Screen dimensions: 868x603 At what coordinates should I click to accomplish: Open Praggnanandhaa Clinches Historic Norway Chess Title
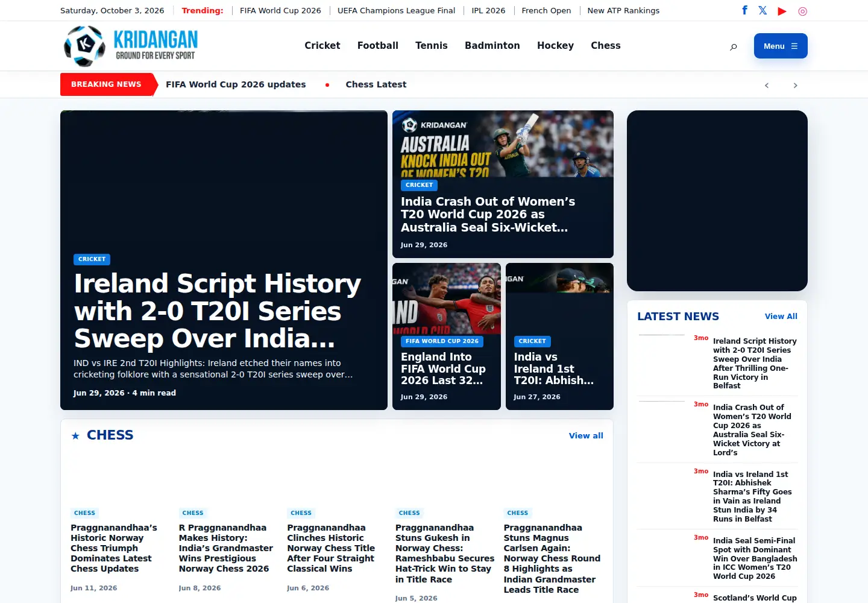[x=331, y=548]
